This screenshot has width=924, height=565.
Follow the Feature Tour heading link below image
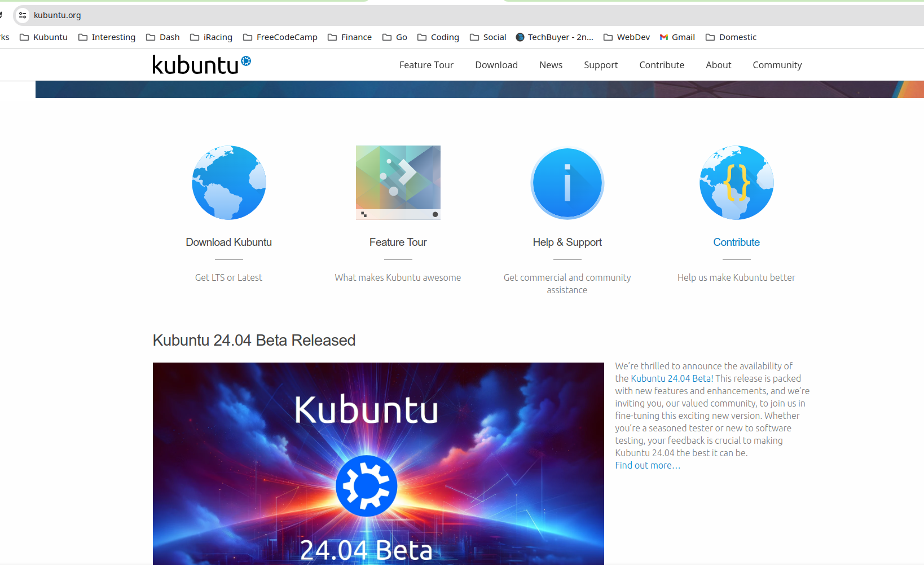pyautogui.click(x=398, y=242)
